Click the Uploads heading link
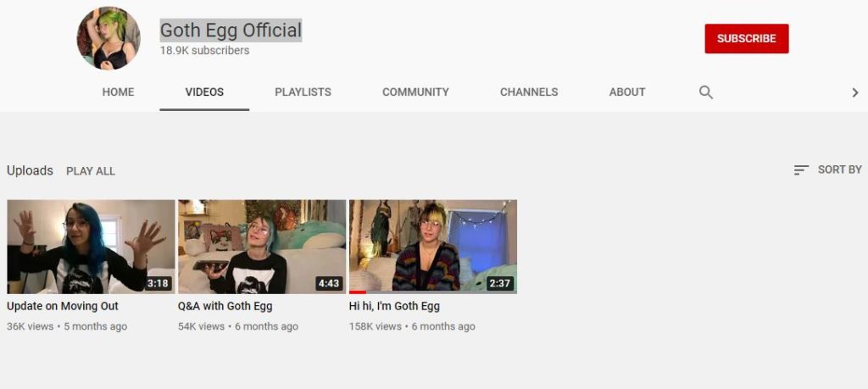The width and height of the screenshot is (868, 389). click(x=30, y=170)
